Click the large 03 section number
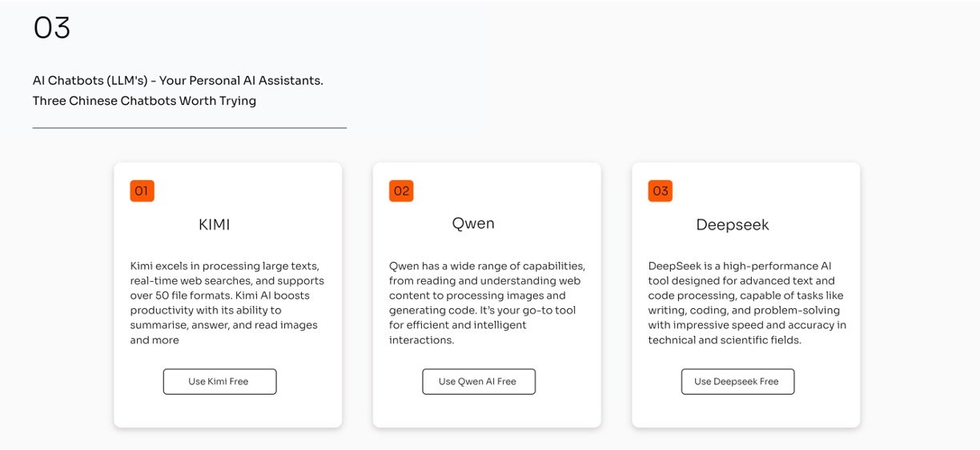This screenshot has height=450, width=980. click(52, 29)
